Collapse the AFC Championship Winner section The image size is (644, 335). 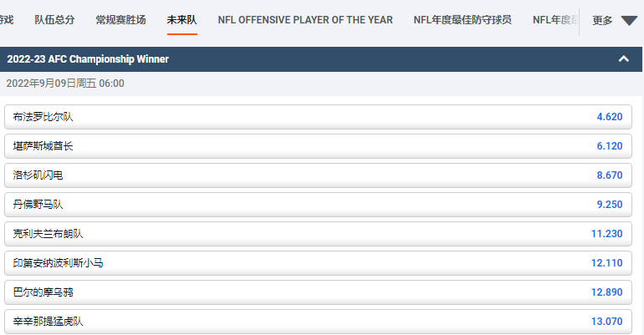[x=623, y=59]
